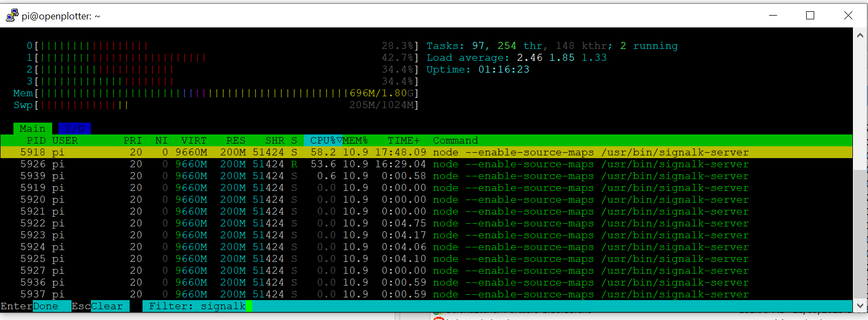Sort by SHR column header
Image resolution: width=868 pixels, height=320 pixels.
tap(275, 140)
